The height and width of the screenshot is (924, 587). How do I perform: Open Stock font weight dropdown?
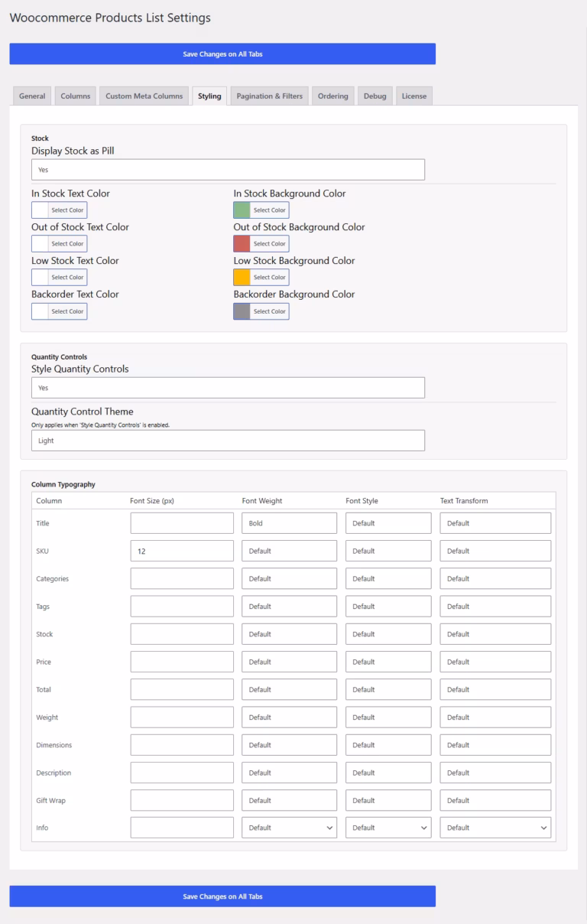(290, 634)
